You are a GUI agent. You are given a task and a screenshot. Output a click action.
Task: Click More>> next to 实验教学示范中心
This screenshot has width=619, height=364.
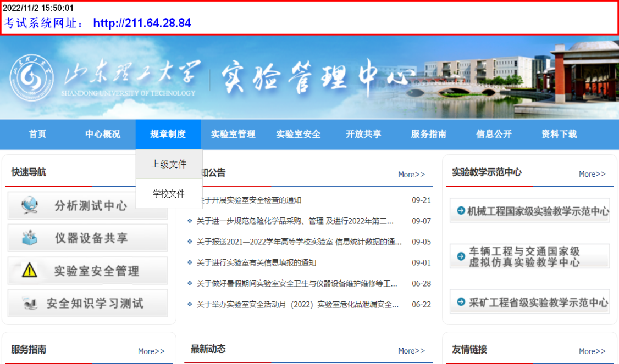click(x=592, y=174)
